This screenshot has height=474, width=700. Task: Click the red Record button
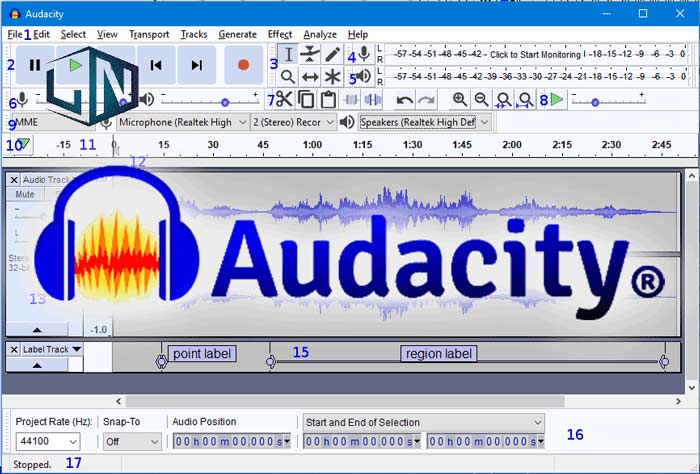pyautogui.click(x=243, y=65)
